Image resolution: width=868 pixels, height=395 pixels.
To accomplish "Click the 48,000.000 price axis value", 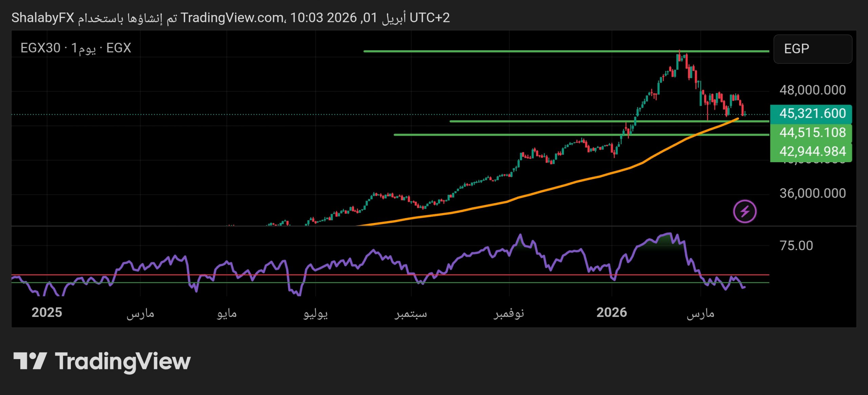I will coord(812,90).
